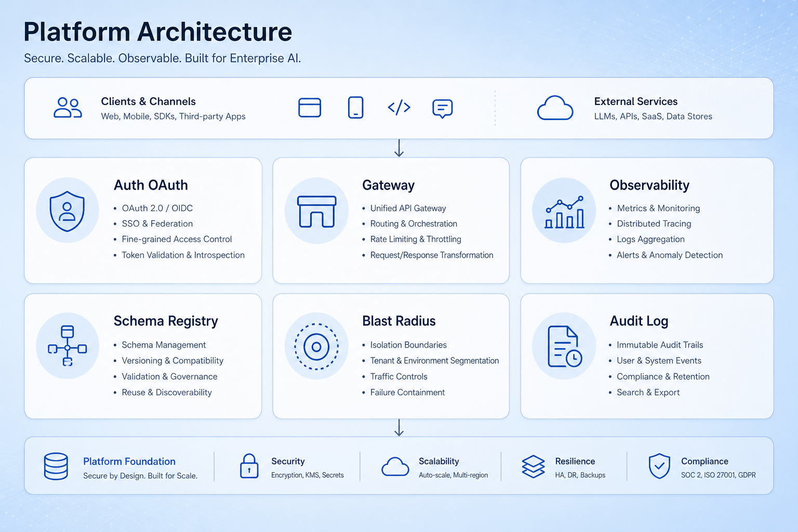Screen dimensions: 798x532
Task: Click the 'Unified API Gateway' bullet
Action: pyautogui.click(x=408, y=208)
